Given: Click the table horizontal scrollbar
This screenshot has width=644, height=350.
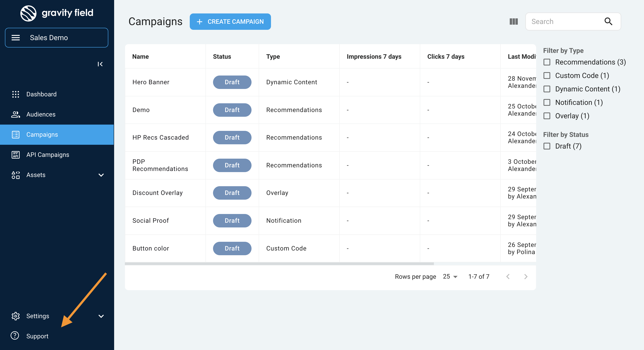Looking at the screenshot, I should click(x=279, y=264).
